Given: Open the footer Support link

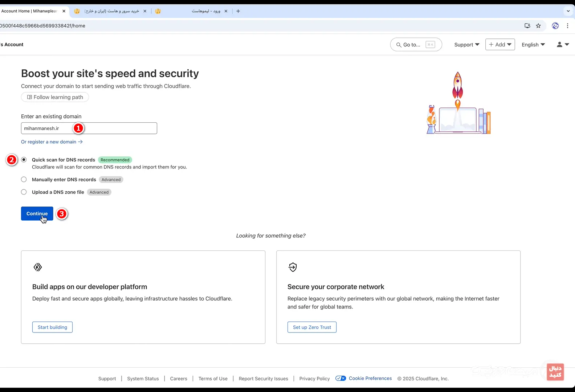Looking at the screenshot, I should coord(107,379).
